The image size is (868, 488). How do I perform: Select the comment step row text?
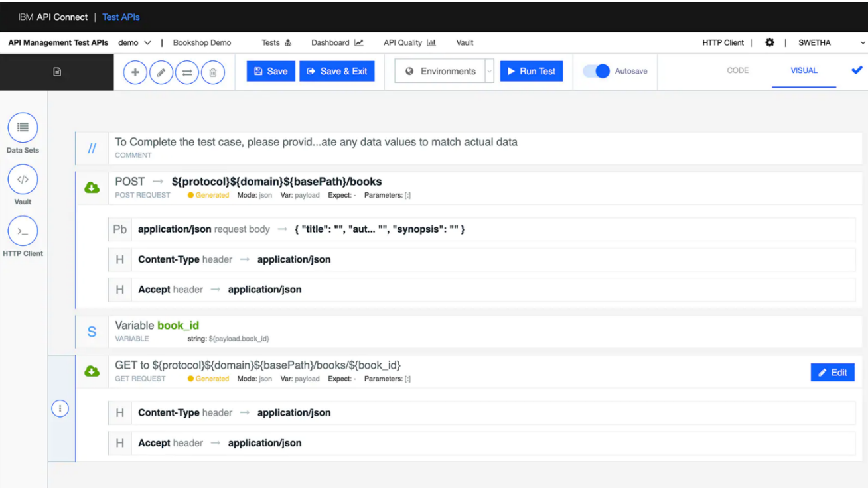pos(316,141)
